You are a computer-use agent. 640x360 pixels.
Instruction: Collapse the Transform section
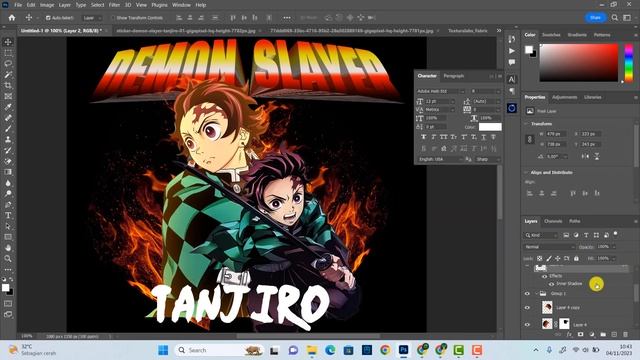(526, 124)
